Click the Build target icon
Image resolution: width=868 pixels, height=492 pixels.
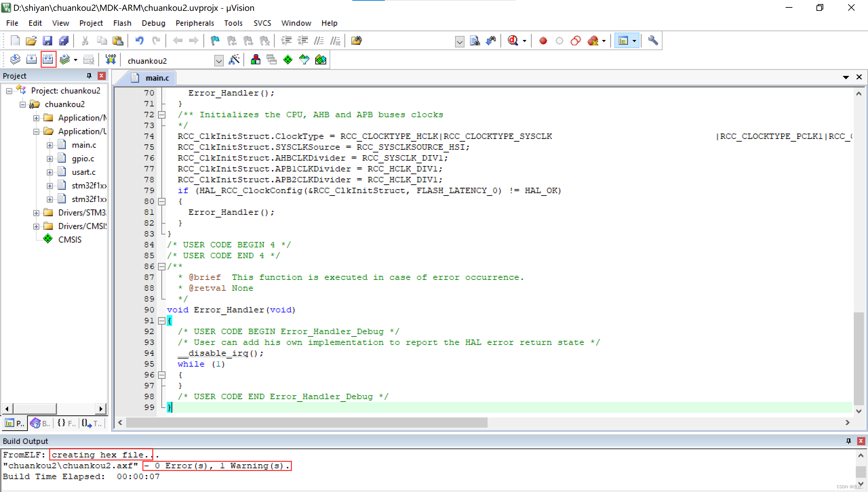coord(32,60)
